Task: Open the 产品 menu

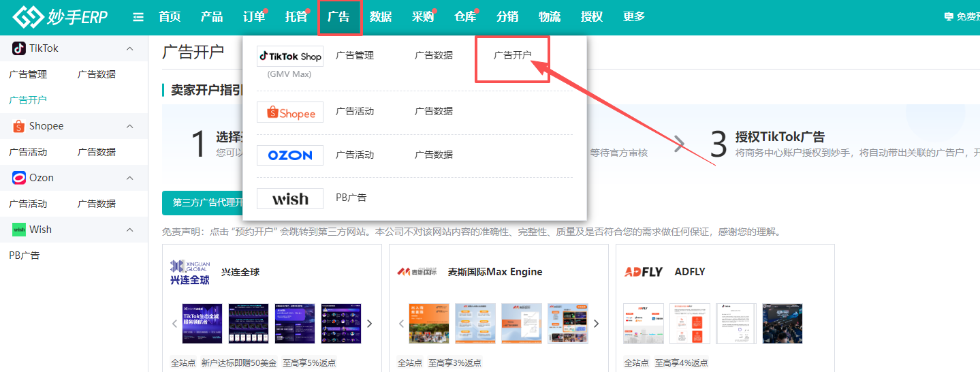Action: 212,17
